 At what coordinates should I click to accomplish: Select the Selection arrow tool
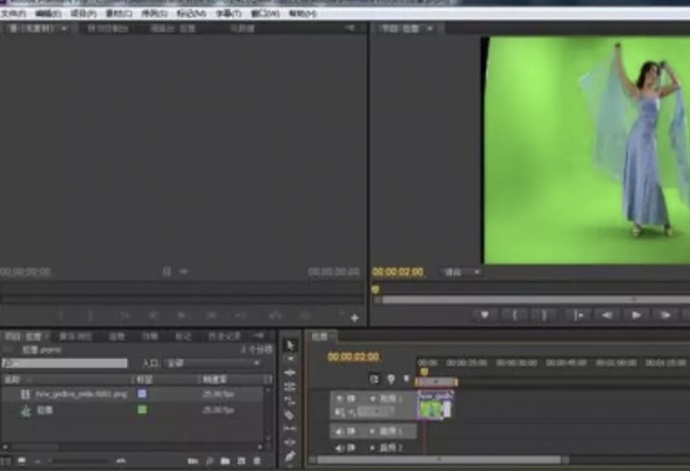[x=290, y=345]
